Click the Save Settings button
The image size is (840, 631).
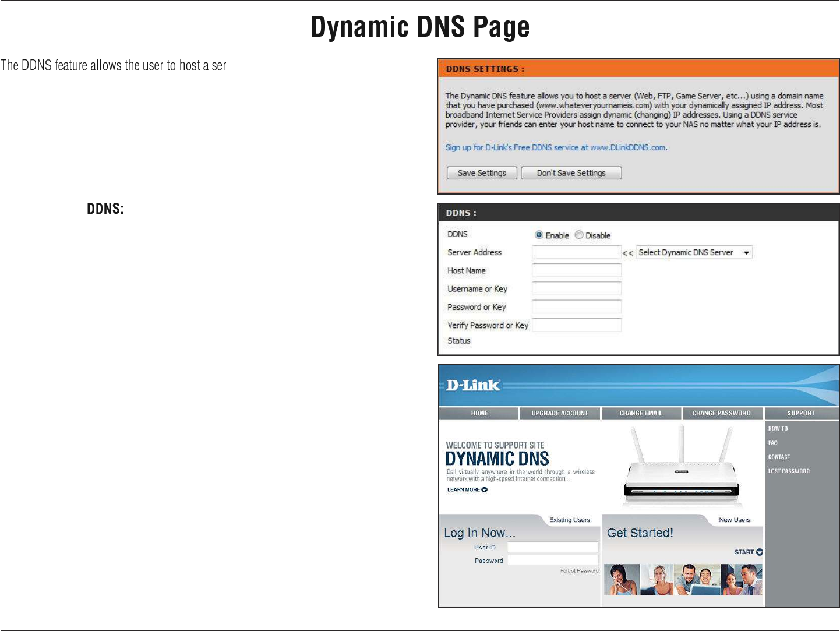tap(482, 173)
